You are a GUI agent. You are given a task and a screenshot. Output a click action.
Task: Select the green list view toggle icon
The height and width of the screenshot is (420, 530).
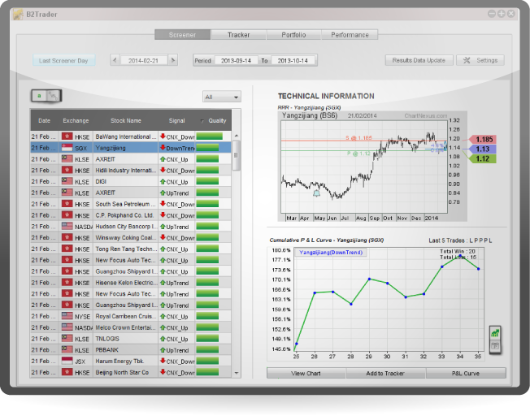(x=38, y=96)
